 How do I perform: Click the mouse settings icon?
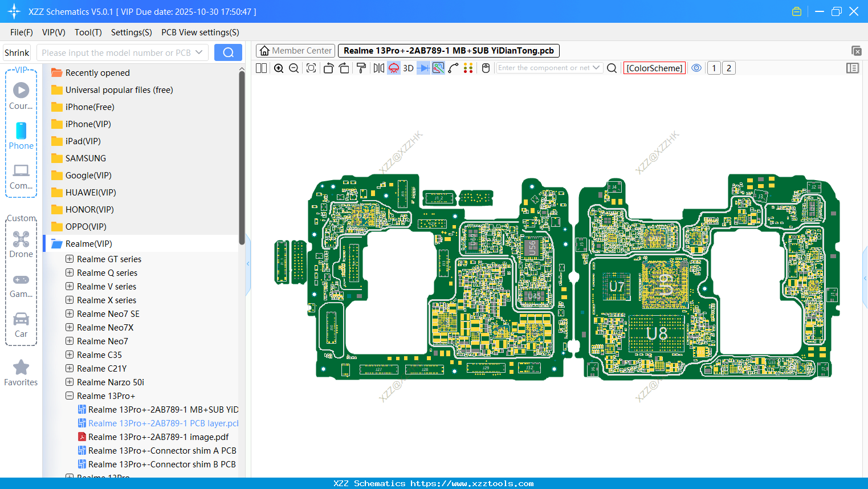click(x=486, y=68)
